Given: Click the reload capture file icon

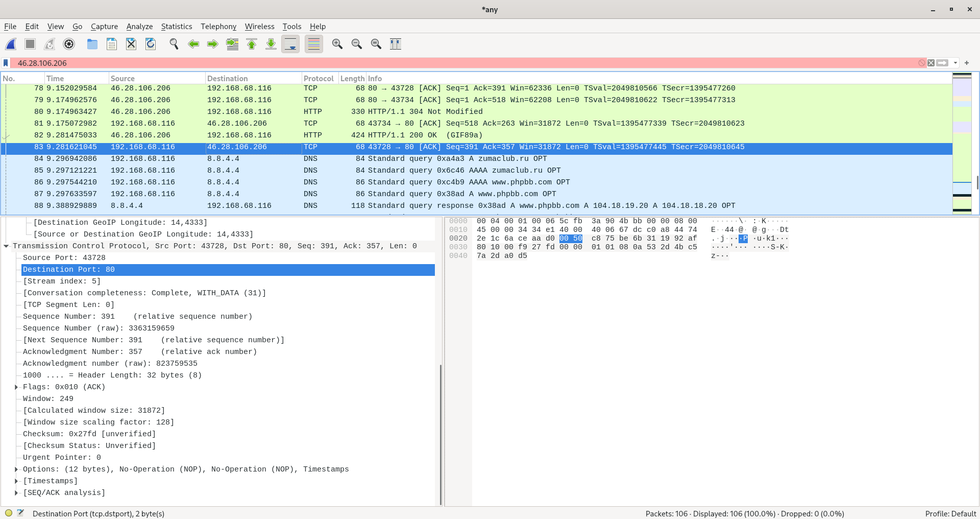Looking at the screenshot, I should click(151, 44).
